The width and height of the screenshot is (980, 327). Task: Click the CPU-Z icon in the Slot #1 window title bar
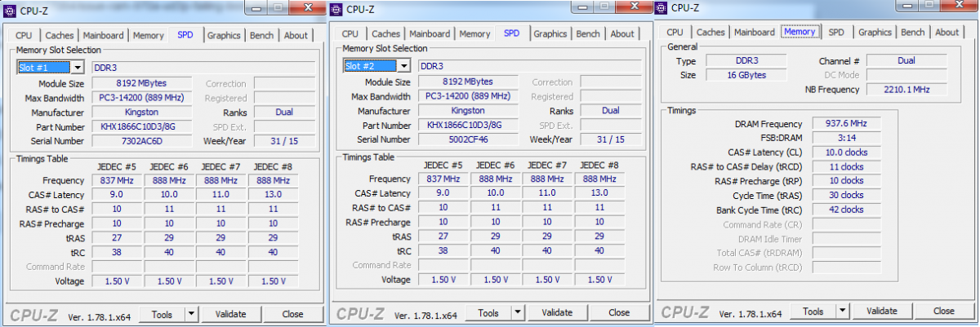8,11
